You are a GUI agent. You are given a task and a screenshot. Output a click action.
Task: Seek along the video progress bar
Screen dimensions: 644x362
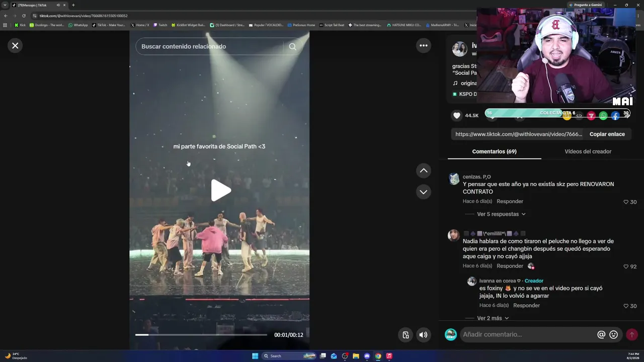(x=201, y=335)
